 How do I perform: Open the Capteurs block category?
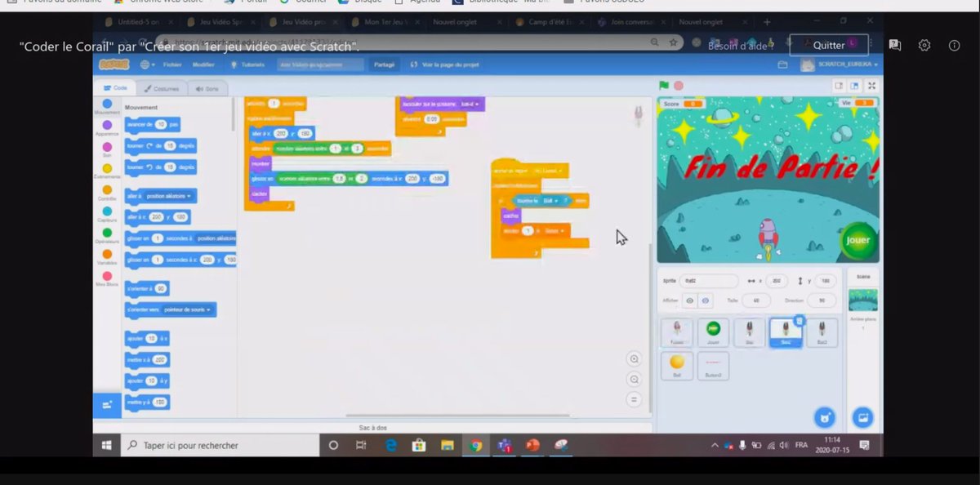[107, 215]
